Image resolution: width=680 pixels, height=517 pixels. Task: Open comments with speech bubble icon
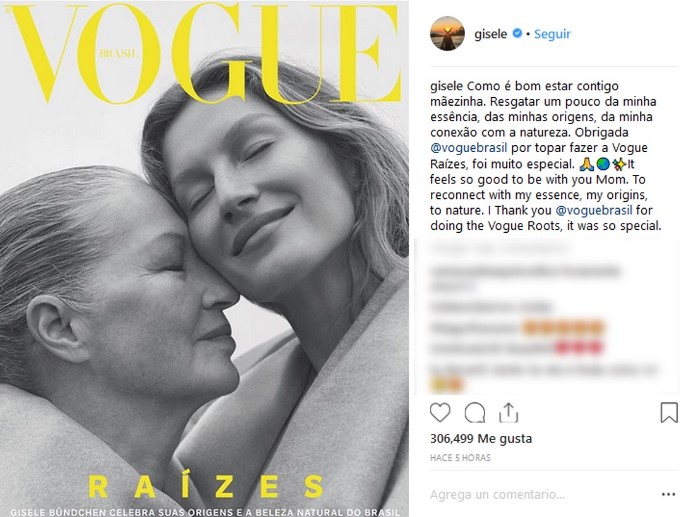tap(474, 412)
